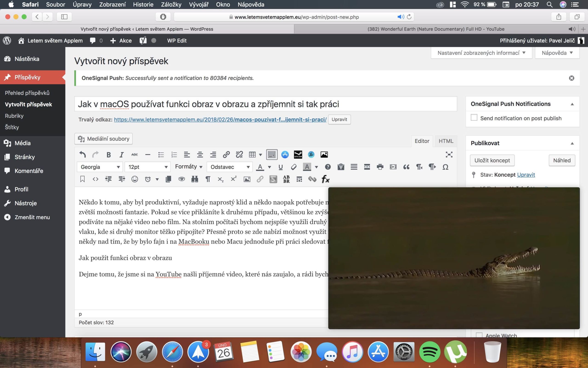Viewport: 588px width, 368px height.
Task: Open the Záložky menu in Safari
Action: (x=171, y=4)
